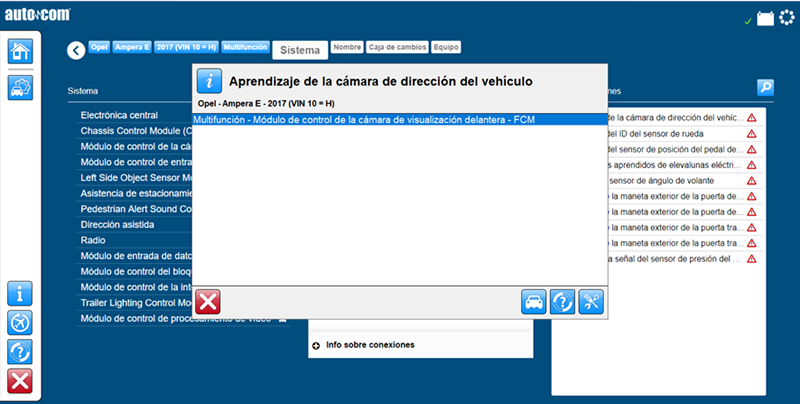800x404 pixels.
Task: Click the red X exit icon in sidebar
Action: click(20, 381)
